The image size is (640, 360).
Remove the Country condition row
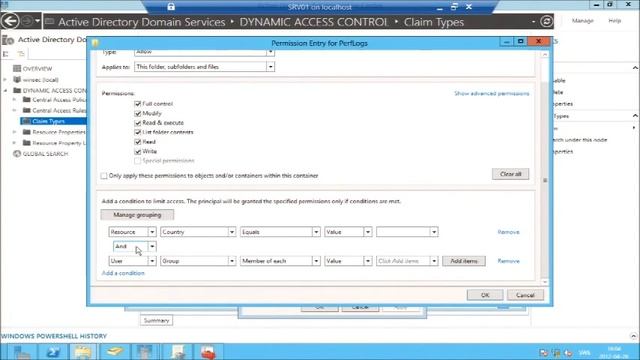coord(509,232)
